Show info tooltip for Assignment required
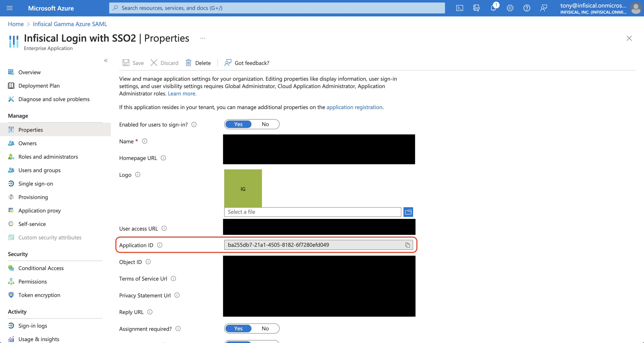Image resolution: width=644 pixels, height=343 pixels. pos(178,328)
